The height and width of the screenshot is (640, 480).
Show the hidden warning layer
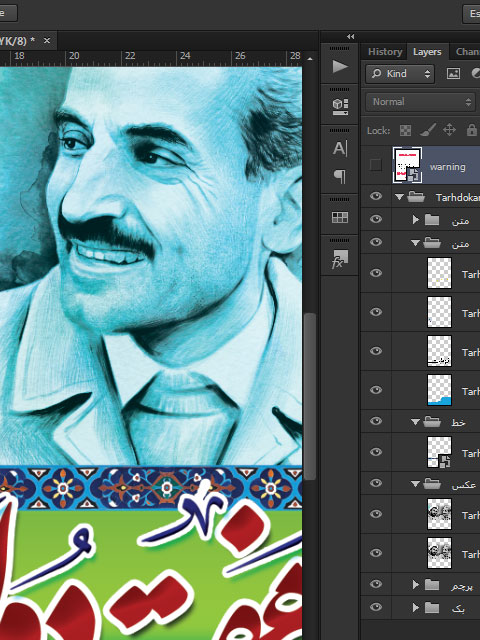(x=376, y=165)
